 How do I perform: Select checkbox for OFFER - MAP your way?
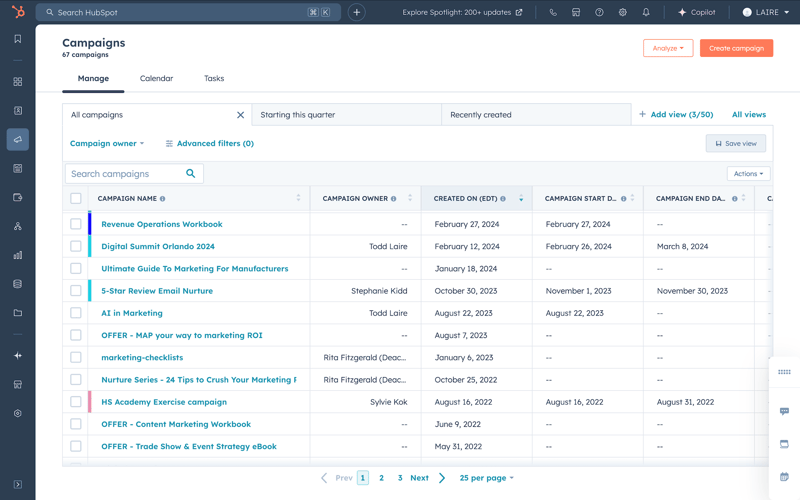[76, 335]
